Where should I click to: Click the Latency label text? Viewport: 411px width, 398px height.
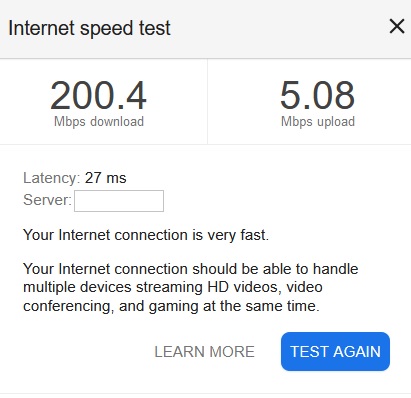point(52,178)
